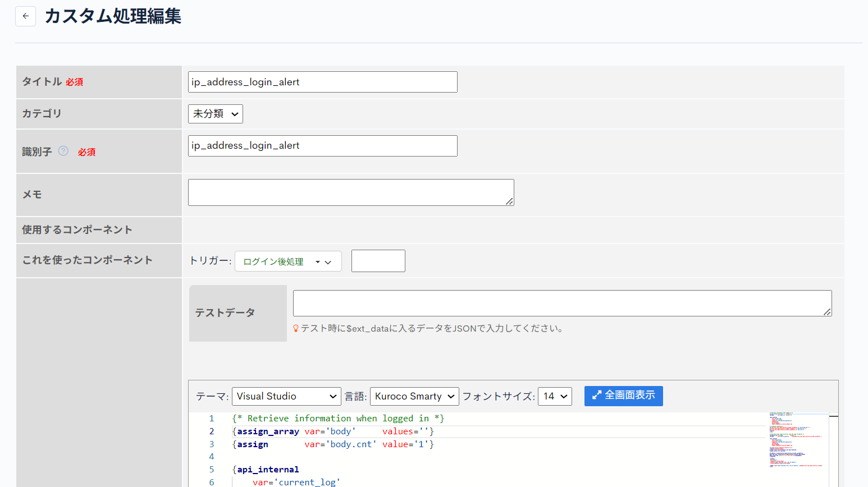Focus the タイトル input field

[x=323, y=82]
